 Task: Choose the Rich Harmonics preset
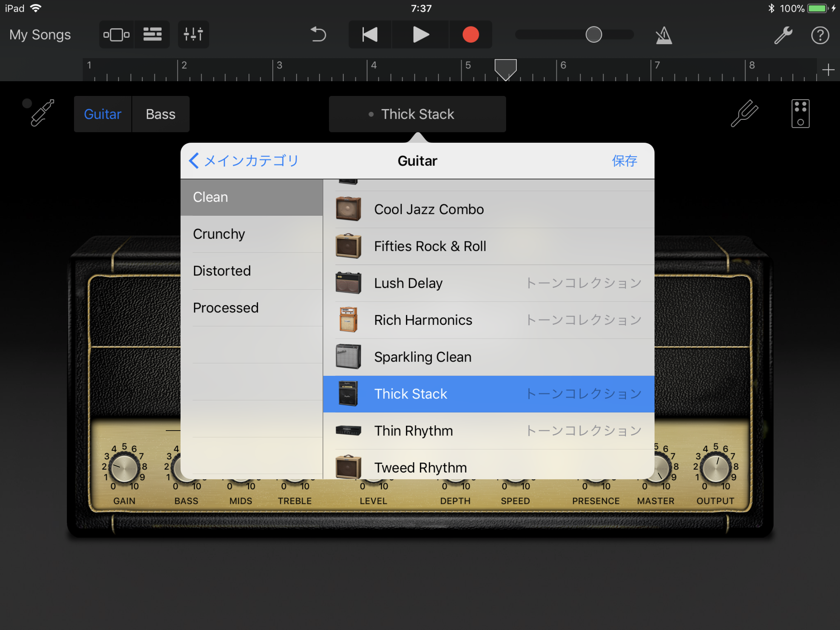coord(489,320)
